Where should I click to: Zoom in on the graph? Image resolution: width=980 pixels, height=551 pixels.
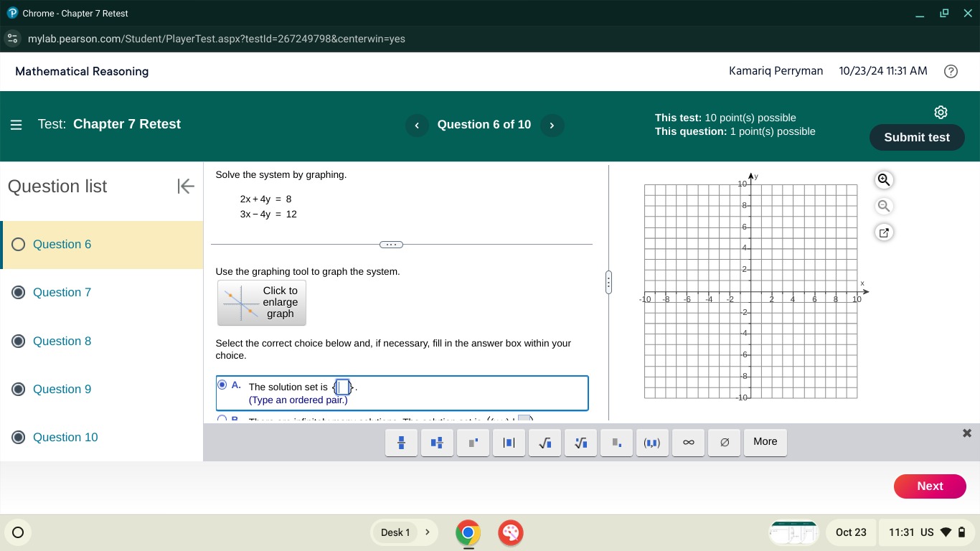click(884, 180)
